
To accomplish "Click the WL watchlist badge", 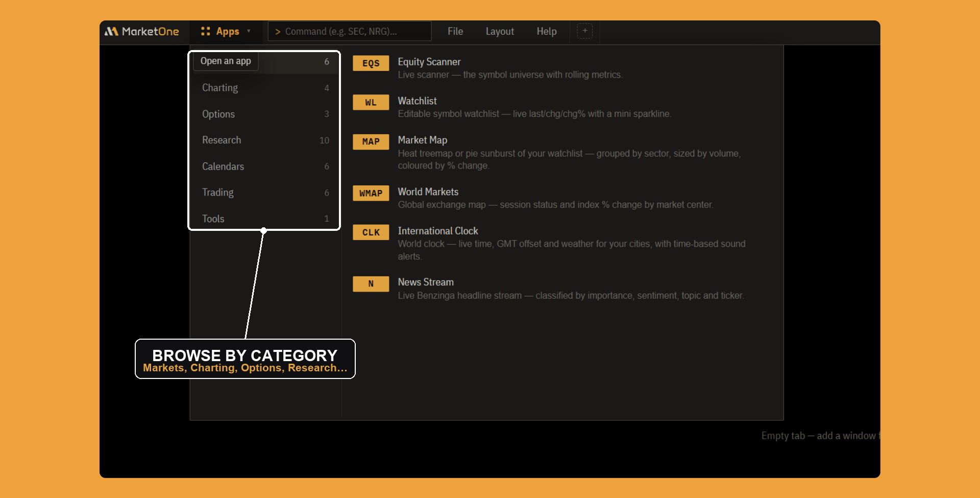I will (371, 103).
